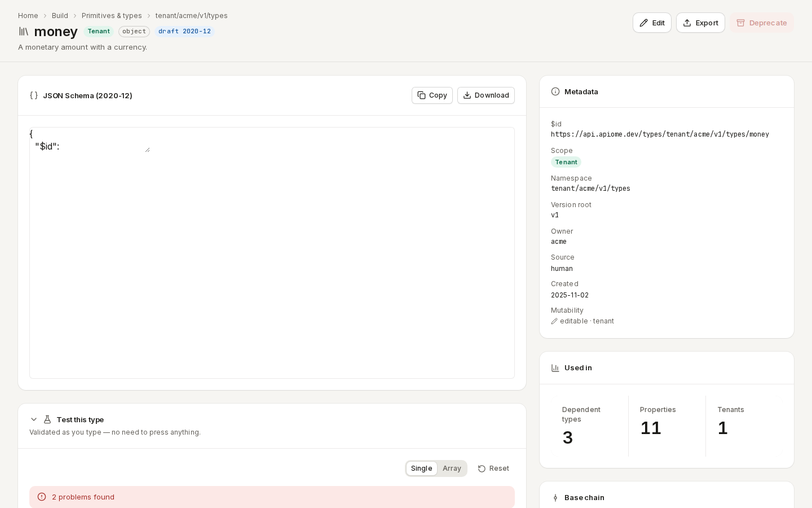This screenshot has width=812, height=508.
Task: Click the Namespace value tenant/acme/v1/types
Action: pos(590,189)
